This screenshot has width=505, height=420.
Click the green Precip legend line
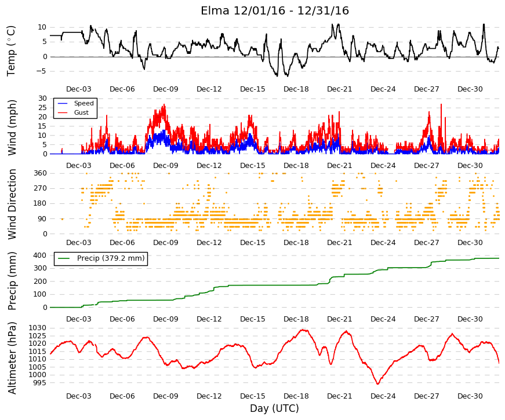pos(64,258)
